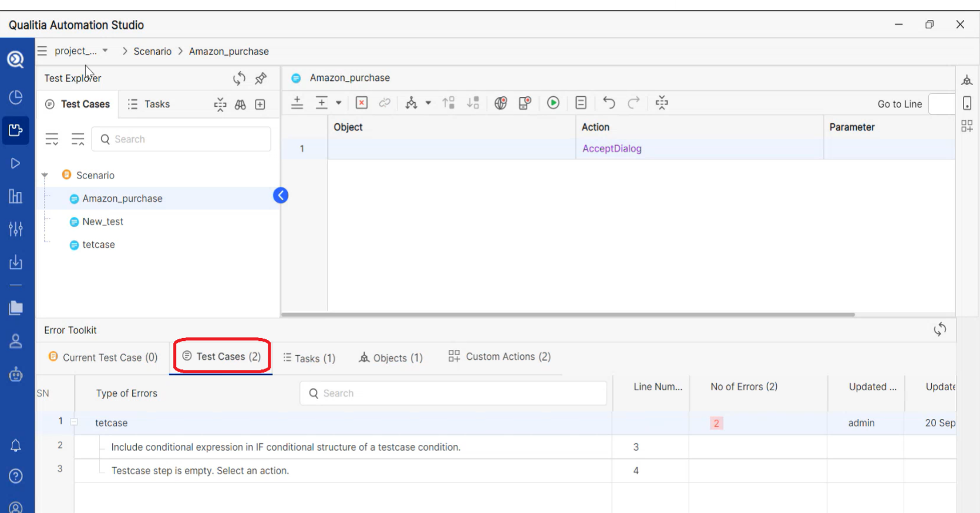Open the notifications bell in sidebar
The width and height of the screenshot is (980, 513).
tap(16, 446)
